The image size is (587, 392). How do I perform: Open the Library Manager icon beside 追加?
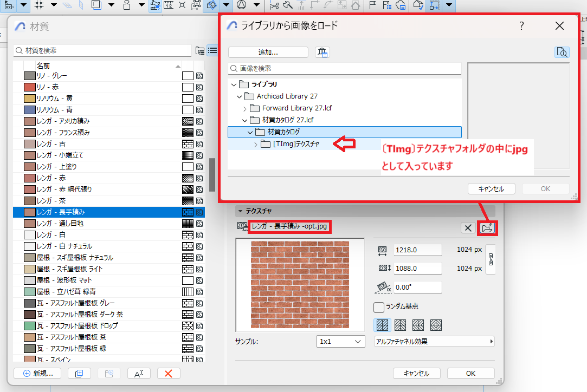(322, 53)
